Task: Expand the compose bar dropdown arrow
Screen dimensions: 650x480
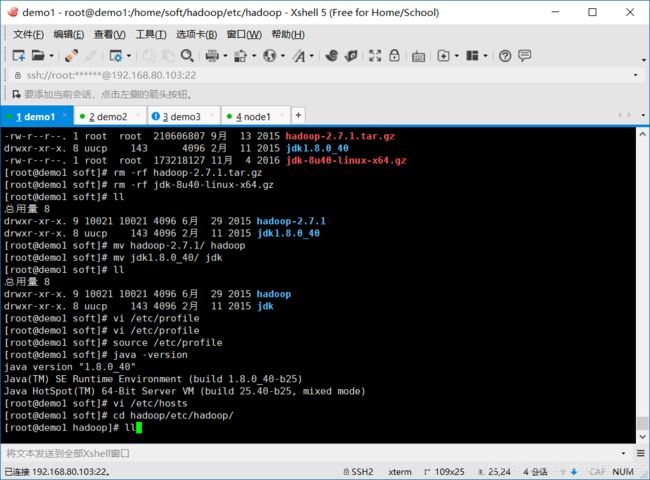Action: coord(623,453)
